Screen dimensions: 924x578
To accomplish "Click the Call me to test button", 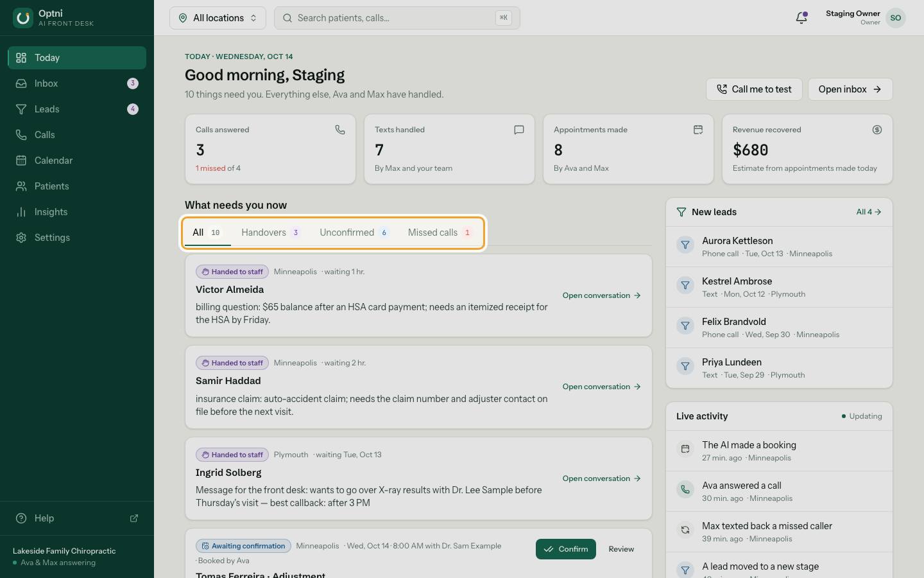I will click(754, 89).
